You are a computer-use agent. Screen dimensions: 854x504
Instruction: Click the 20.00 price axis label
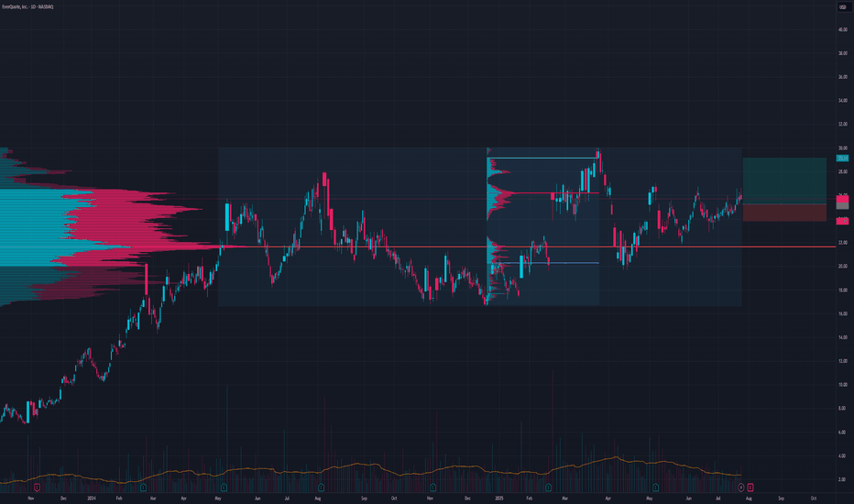point(843,266)
